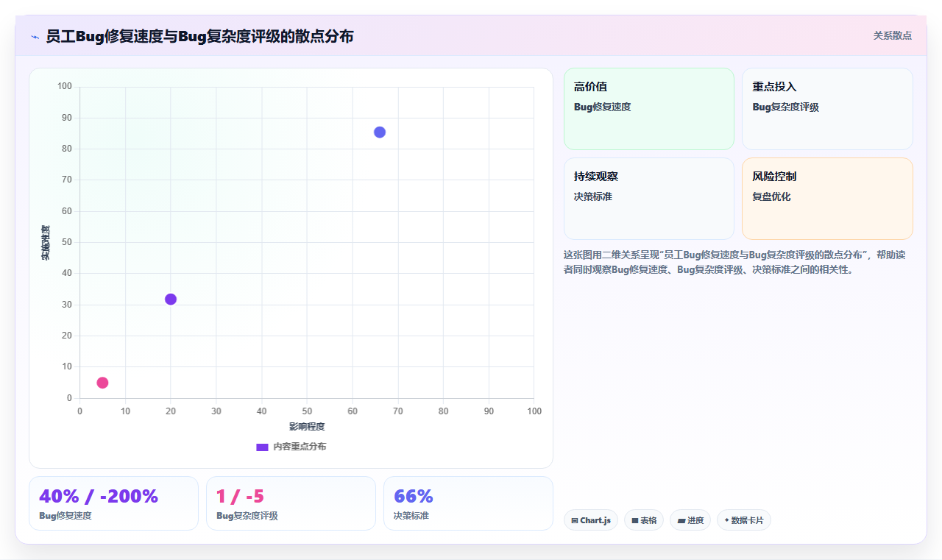The image size is (942, 560).
Task: Click Bug修复速度 label under 40% / -200%
Action: coord(65,516)
